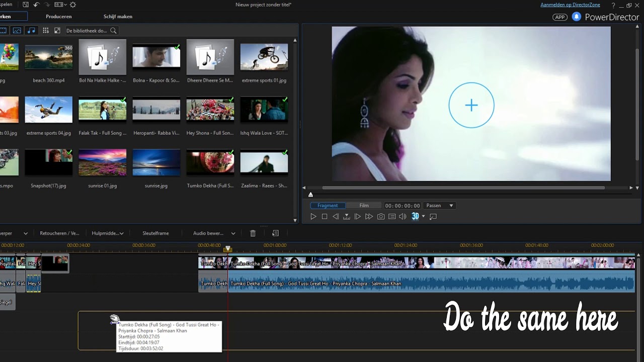
Task: Open the preview quality settings icon
Action: point(392,217)
